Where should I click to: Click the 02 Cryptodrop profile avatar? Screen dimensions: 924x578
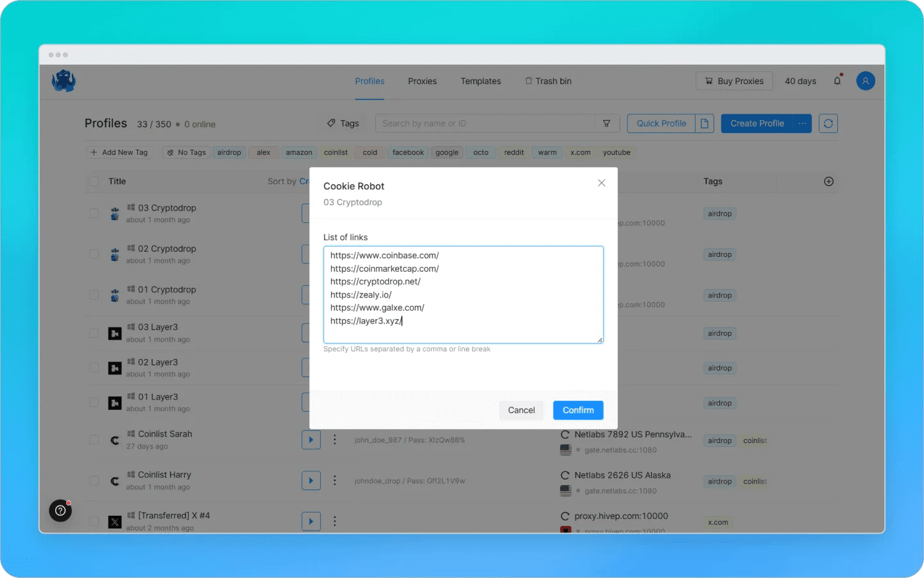point(115,254)
